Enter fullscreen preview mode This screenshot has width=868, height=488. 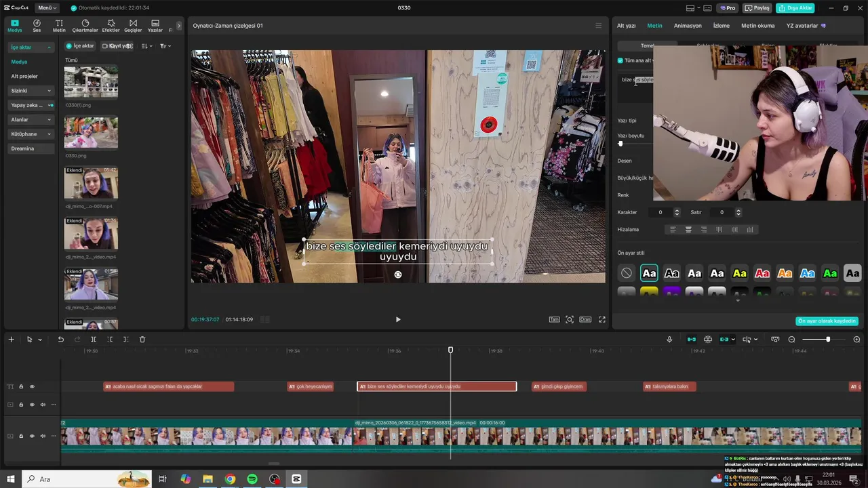coord(601,319)
